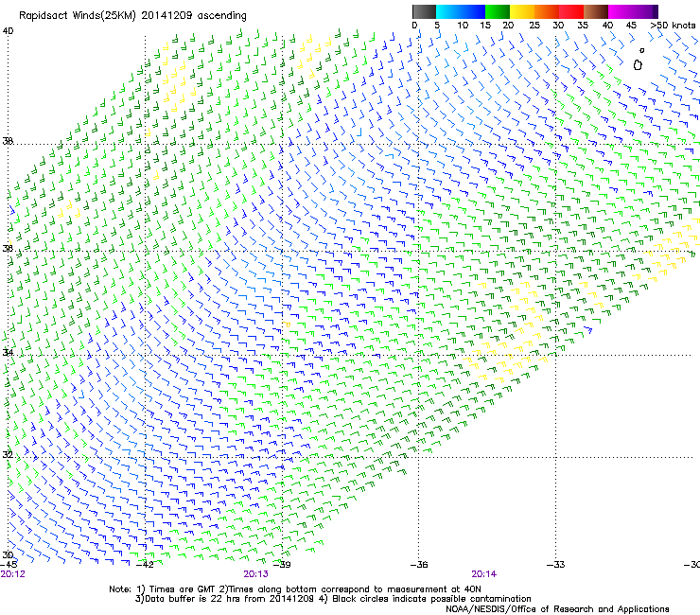Click the dark purple 45-50 knots legend segment
This screenshot has height=615, width=700.
point(645,11)
